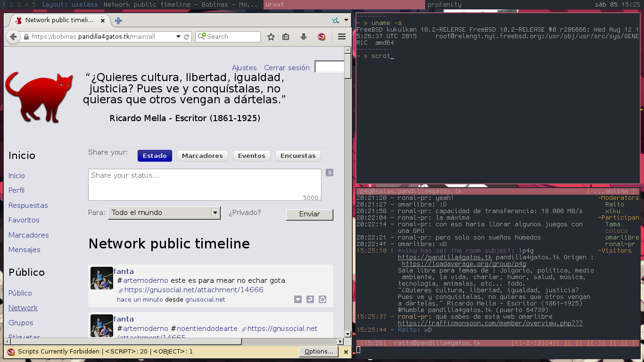Click the page vertical scrollbar thumb
The image size is (644, 362).
point(348,66)
